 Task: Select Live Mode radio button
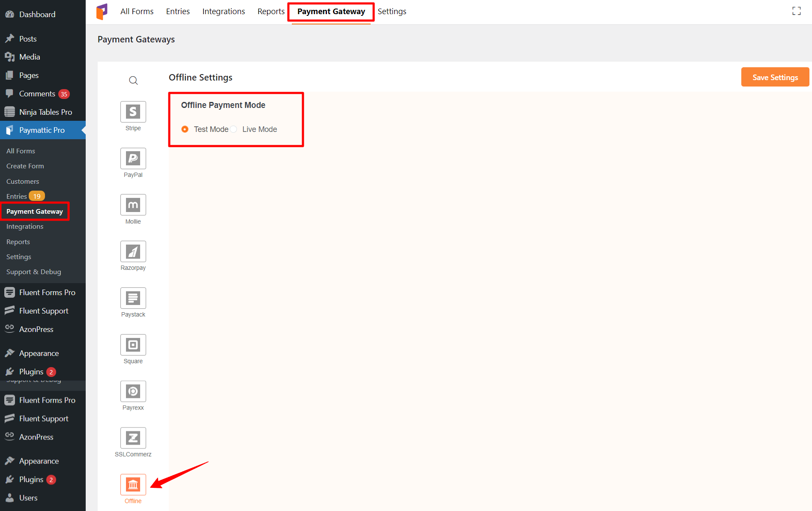click(x=234, y=129)
